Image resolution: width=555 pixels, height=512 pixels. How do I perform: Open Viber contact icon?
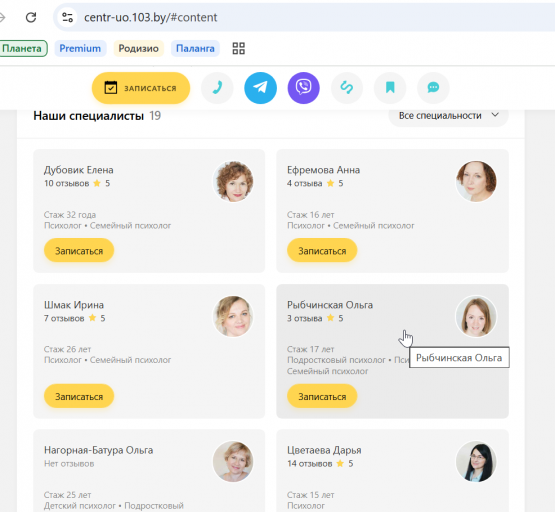coord(304,88)
